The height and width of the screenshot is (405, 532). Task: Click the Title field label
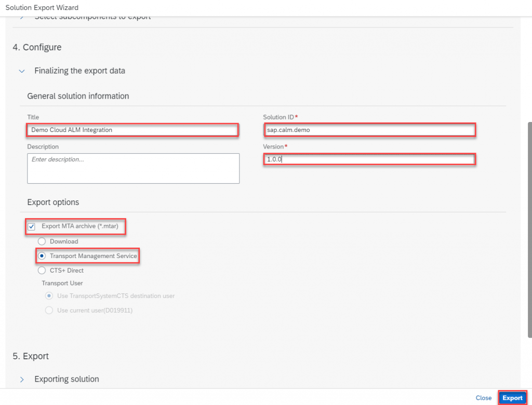[x=33, y=117]
